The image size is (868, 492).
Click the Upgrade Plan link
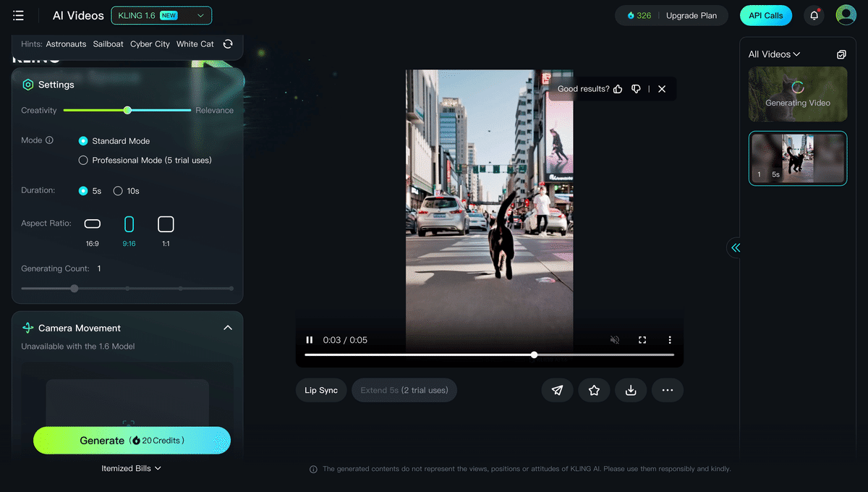pos(692,15)
